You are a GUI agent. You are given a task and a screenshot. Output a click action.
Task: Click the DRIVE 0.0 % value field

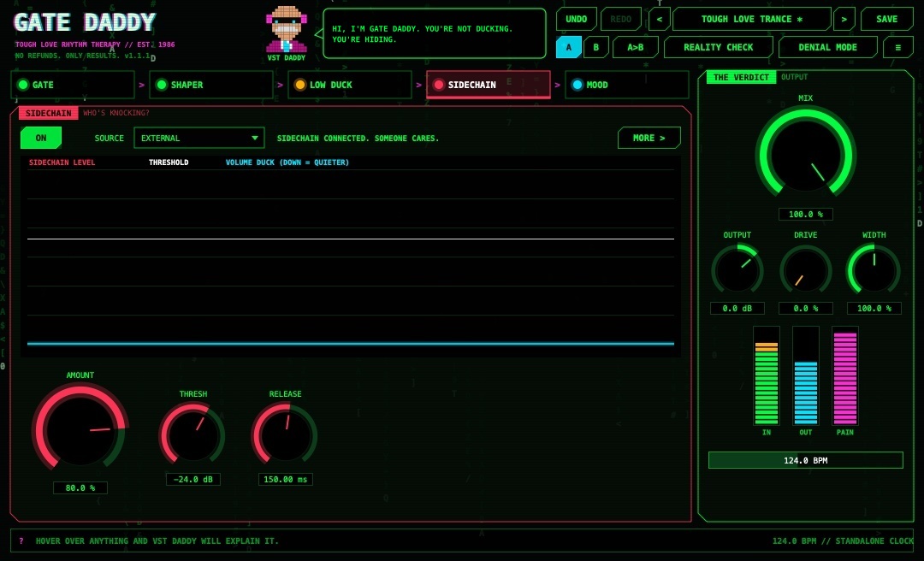tap(806, 308)
